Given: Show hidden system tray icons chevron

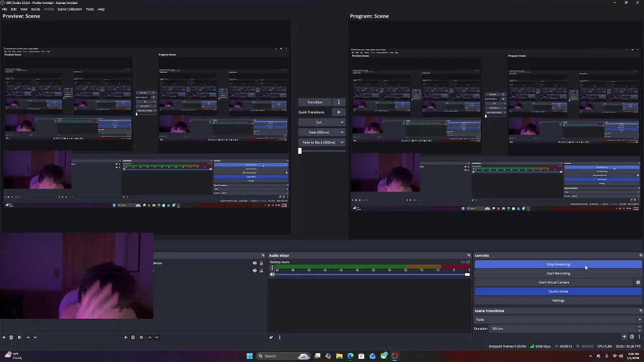Looking at the screenshot, I should click(591, 356).
